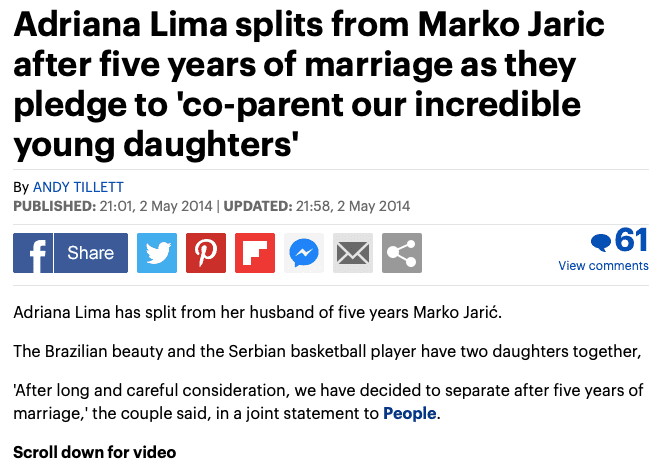Viewport: 659px width, 467px height.
Task: Open the People magazine link
Action: tap(409, 414)
